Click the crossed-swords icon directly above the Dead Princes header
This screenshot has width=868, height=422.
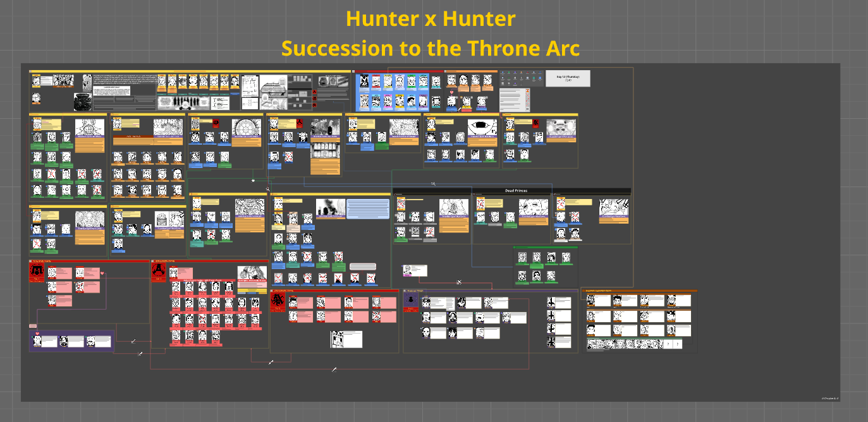click(x=433, y=184)
